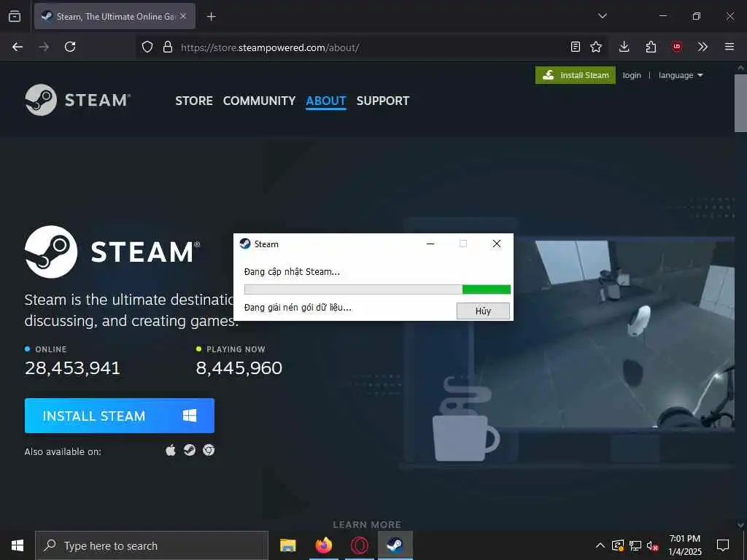
Task: Open Firefox View icon
Action: point(15,16)
